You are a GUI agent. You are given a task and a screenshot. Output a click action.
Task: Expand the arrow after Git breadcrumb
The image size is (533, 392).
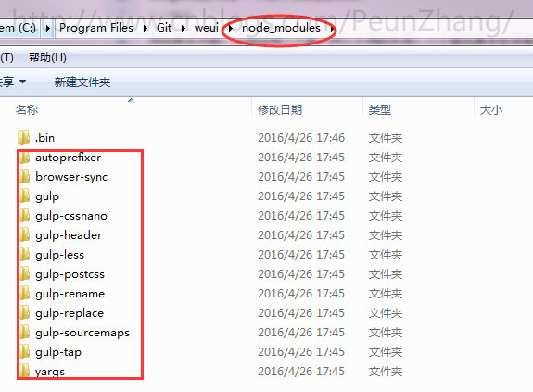[x=184, y=28]
